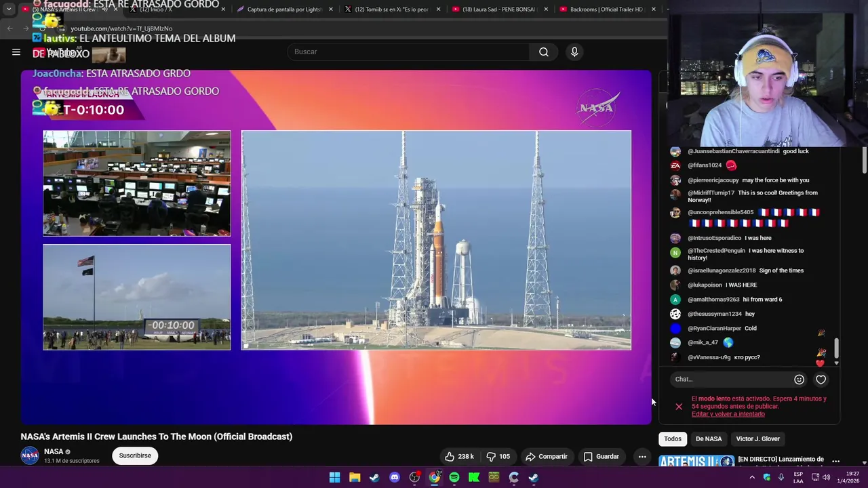Open the Compartir share dialog
The height and width of the screenshot is (488, 868).
(547, 456)
